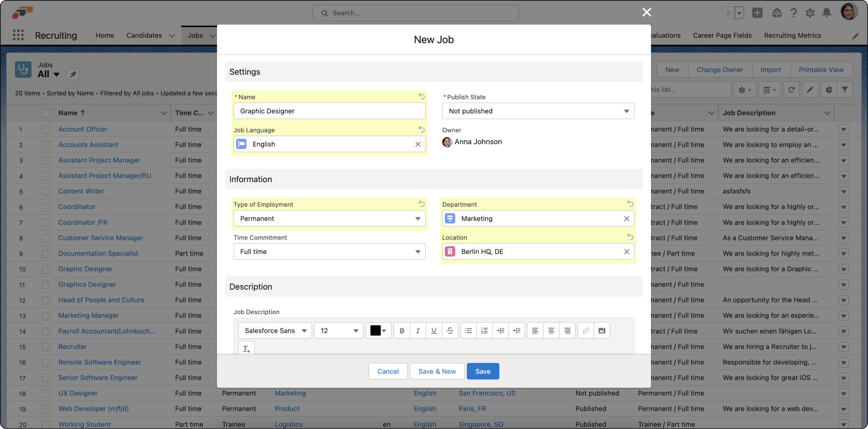868x429 pixels.
Task: Insert a bulleted list in the description
Action: click(x=468, y=330)
